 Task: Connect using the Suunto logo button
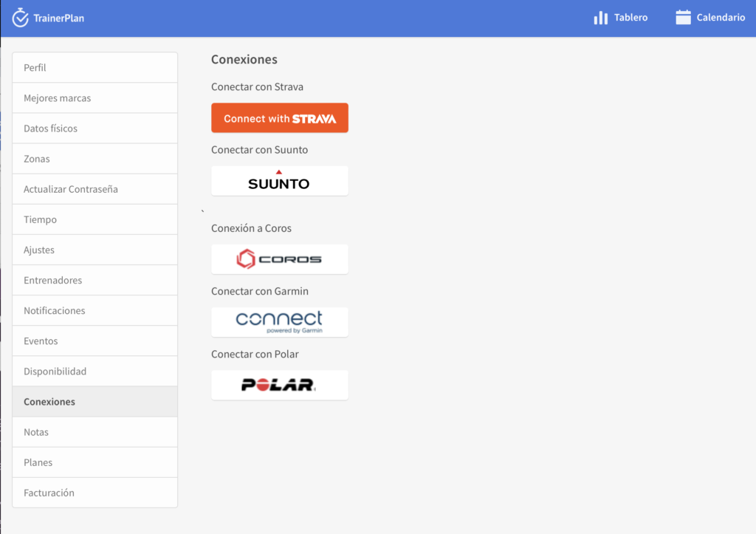point(279,181)
